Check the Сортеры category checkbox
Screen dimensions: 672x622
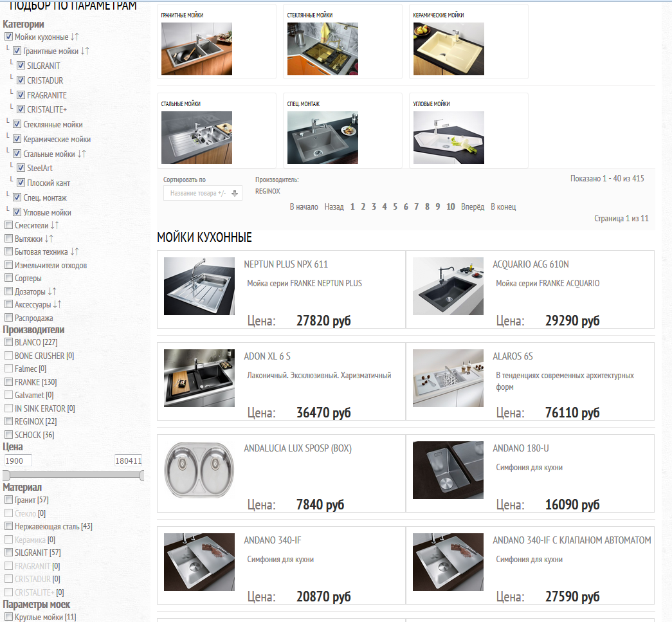pos(8,278)
